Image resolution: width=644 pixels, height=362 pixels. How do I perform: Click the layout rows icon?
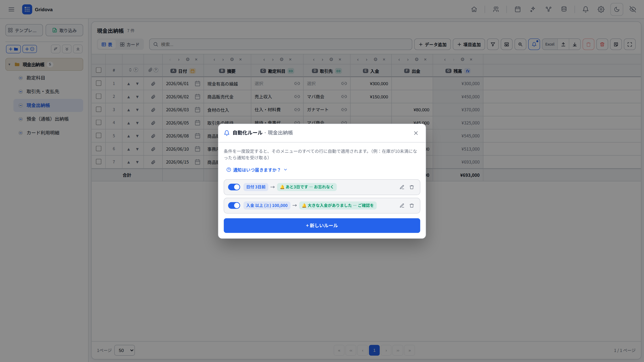pyautogui.click(x=506, y=44)
